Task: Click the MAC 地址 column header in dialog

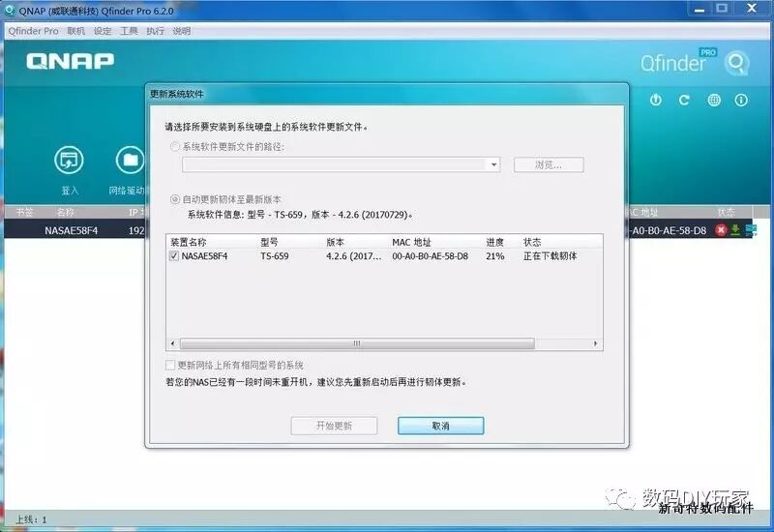Action: tap(412, 243)
